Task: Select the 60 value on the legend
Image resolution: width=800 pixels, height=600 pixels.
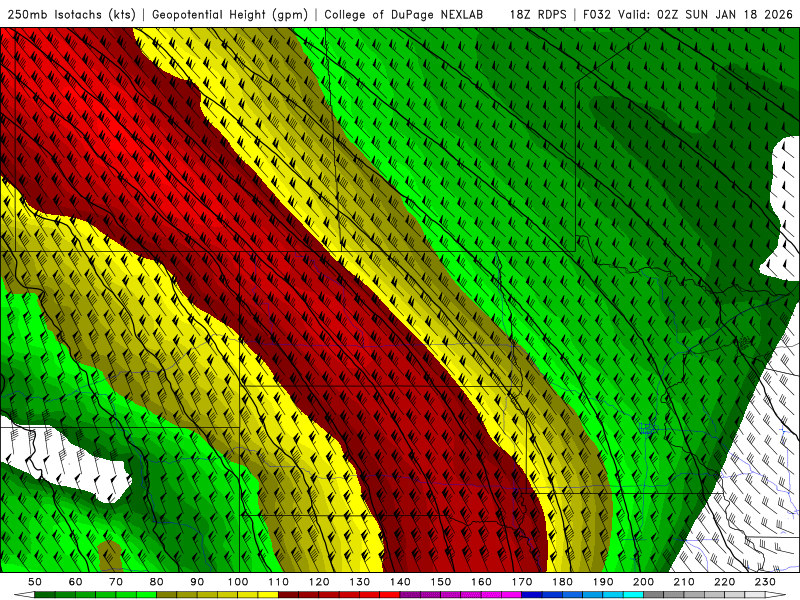Action: [x=76, y=582]
